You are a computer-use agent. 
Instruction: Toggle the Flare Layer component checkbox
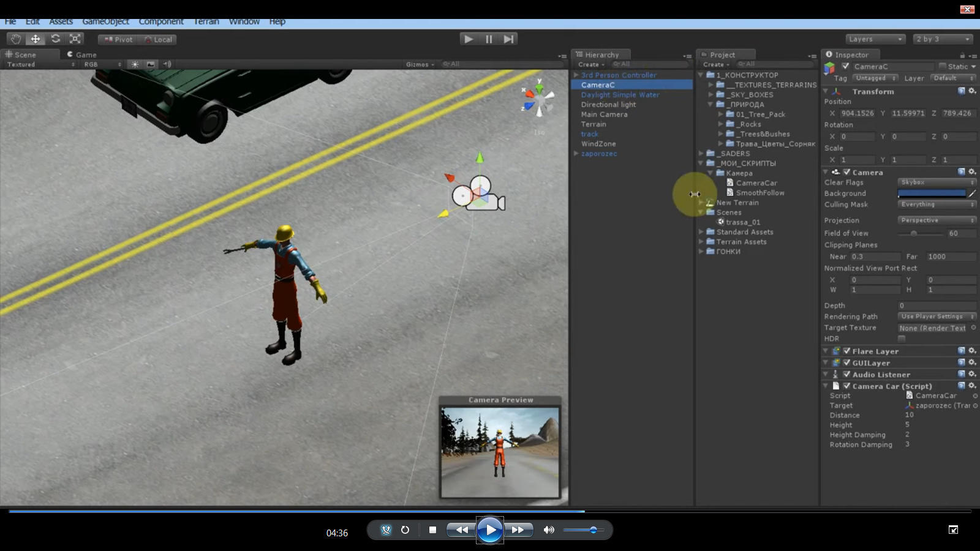pyautogui.click(x=847, y=351)
